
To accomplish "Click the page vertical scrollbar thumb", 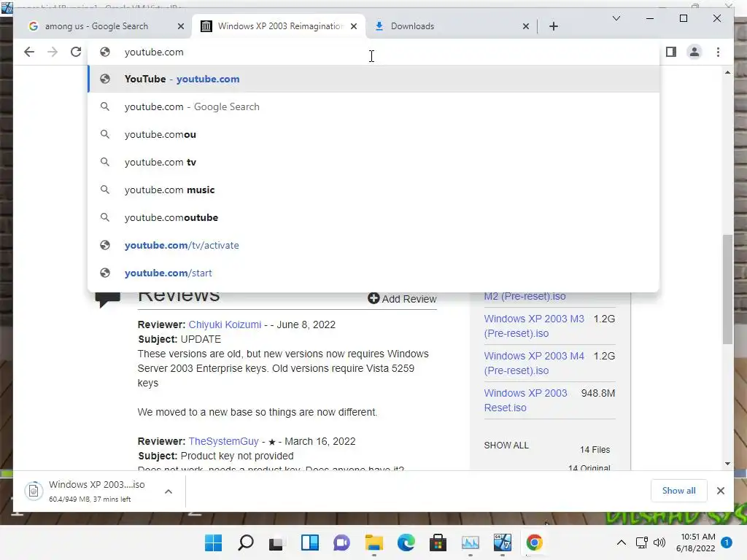I will [x=727, y=289].
